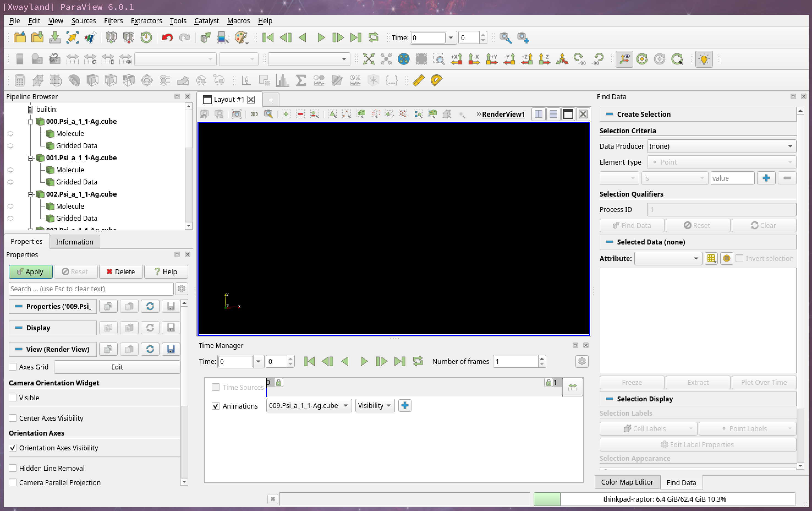The width and height of the screenshot is (812, 511).
Task: Show Gridded Data under 000.Psi_a_1_1-Ag.cube
Action: pos(10,146)
